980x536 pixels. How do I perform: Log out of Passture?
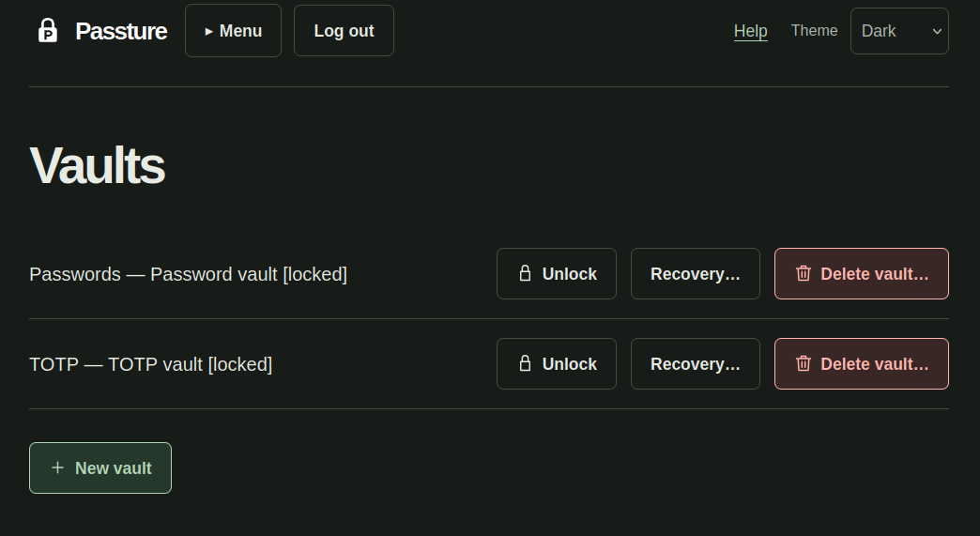pyautogui.click(x=344, y=31)
